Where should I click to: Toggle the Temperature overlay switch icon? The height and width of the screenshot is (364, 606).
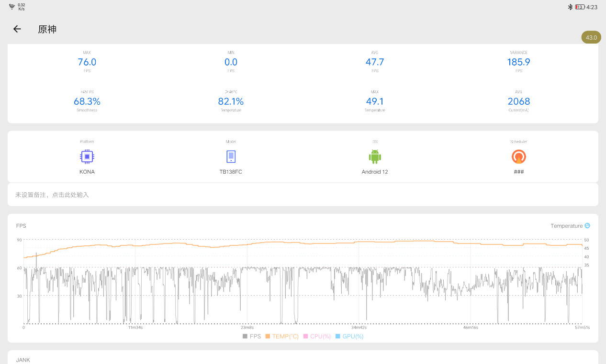(x=587, y=226)
